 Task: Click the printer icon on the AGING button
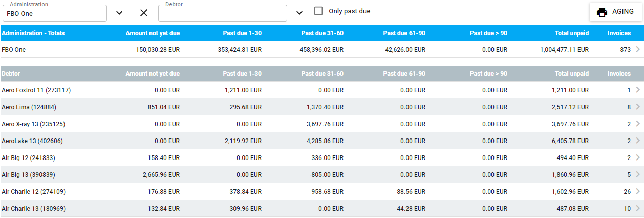pyautogui.click(x=602, y=12)
